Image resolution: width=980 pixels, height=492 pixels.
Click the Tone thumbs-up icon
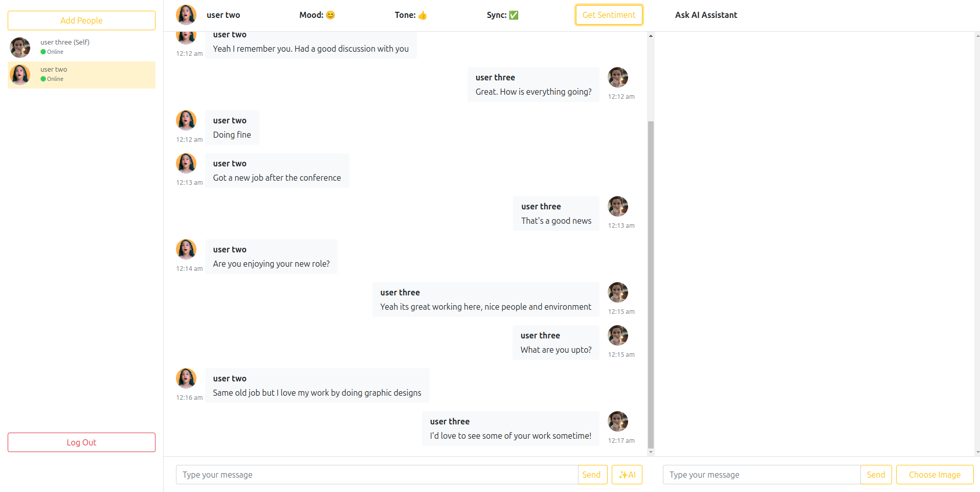422,15
